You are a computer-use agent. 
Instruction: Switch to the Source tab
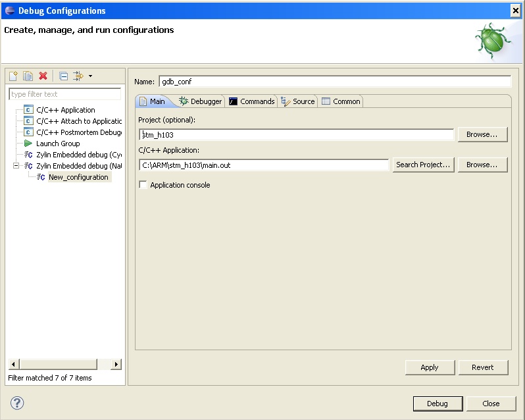298,101
